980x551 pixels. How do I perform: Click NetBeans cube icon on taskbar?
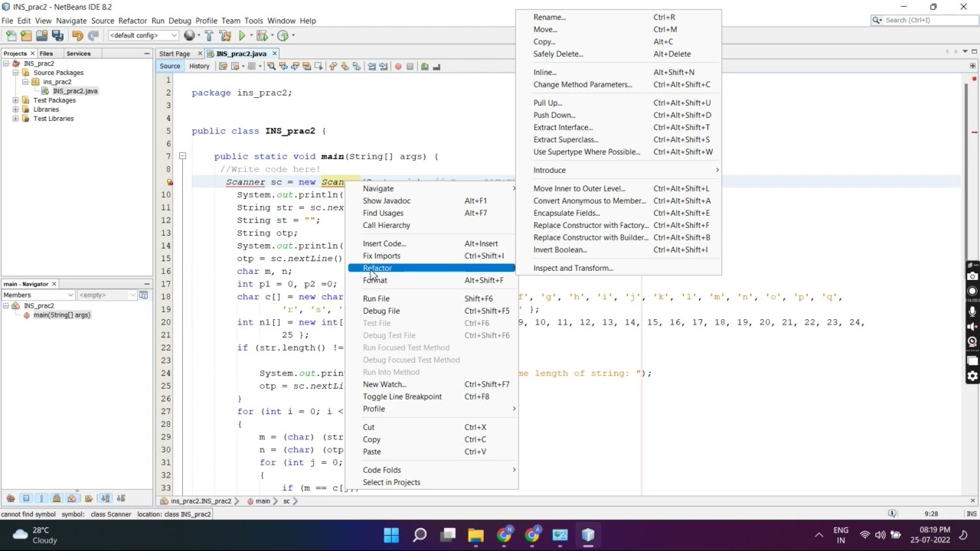tap(588, 535)
